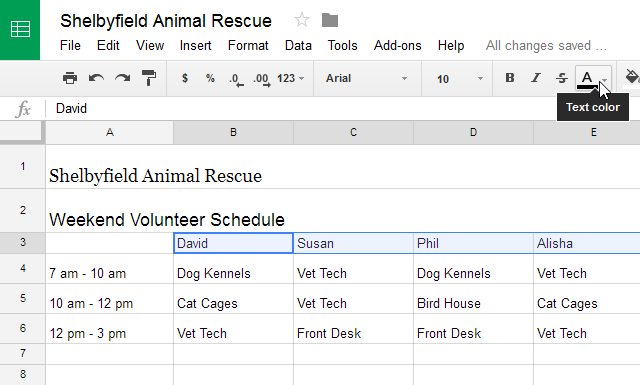640x385 pixels.
Task: Open the Add-ons menu
Action: point(398,45)
